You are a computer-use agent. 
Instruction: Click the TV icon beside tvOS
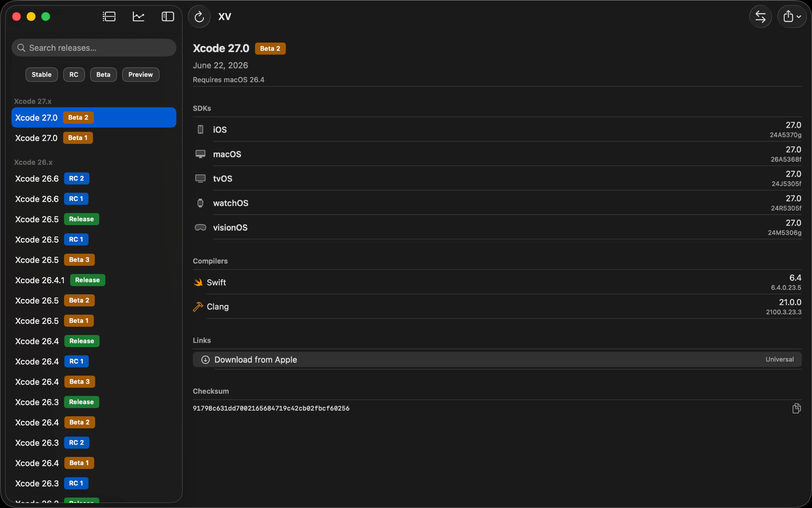[x=200, y=178]
